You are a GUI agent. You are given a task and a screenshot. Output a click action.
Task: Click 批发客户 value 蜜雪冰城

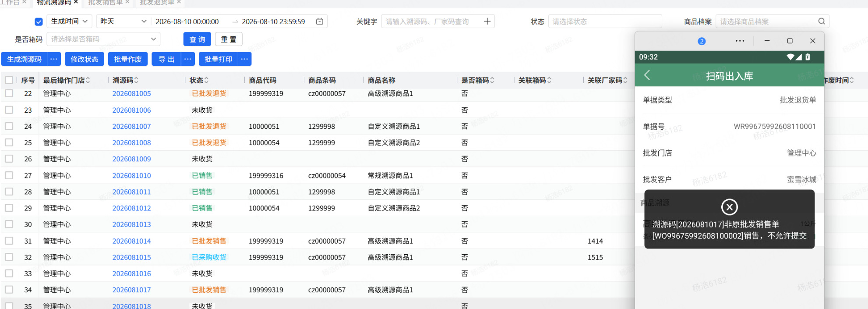(801, 179)
